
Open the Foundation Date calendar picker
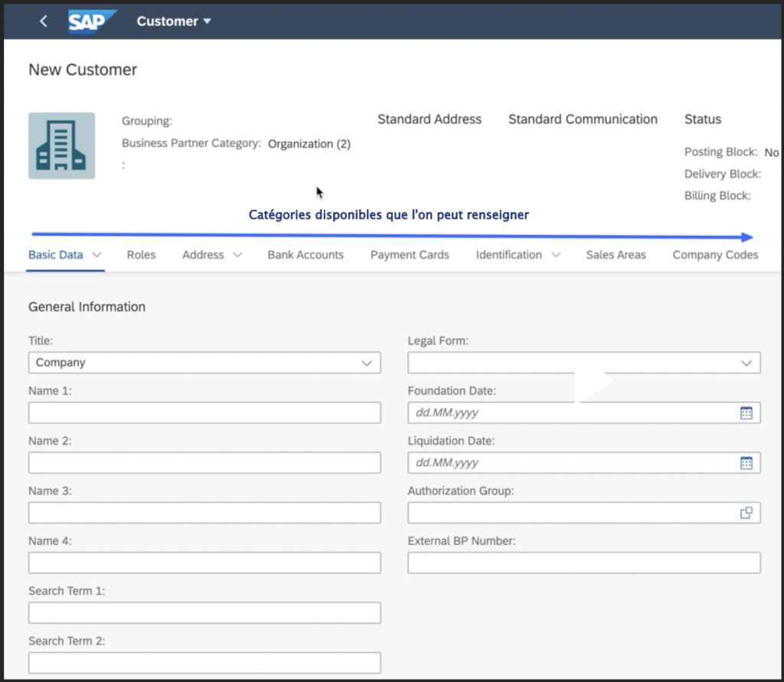pyautogui.click(x=746, y=413)
